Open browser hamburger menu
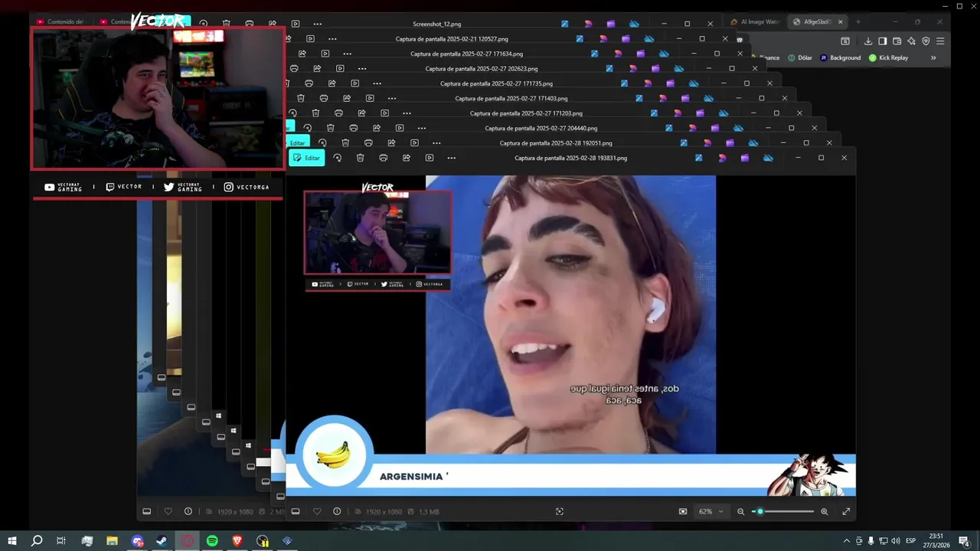Image resolution: width=980 pixels, height=551 pixels. point(940,41)
